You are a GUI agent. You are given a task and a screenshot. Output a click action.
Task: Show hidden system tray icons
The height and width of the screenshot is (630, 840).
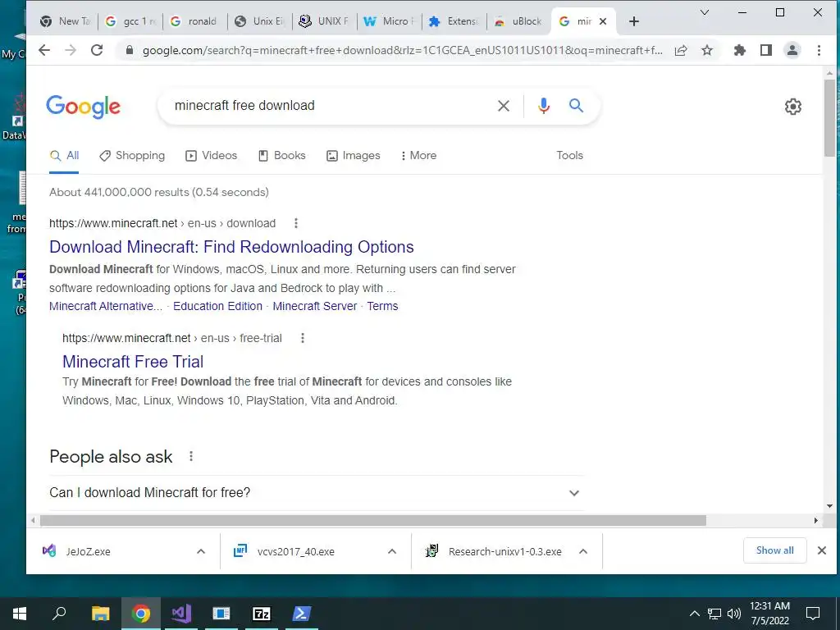694,614
